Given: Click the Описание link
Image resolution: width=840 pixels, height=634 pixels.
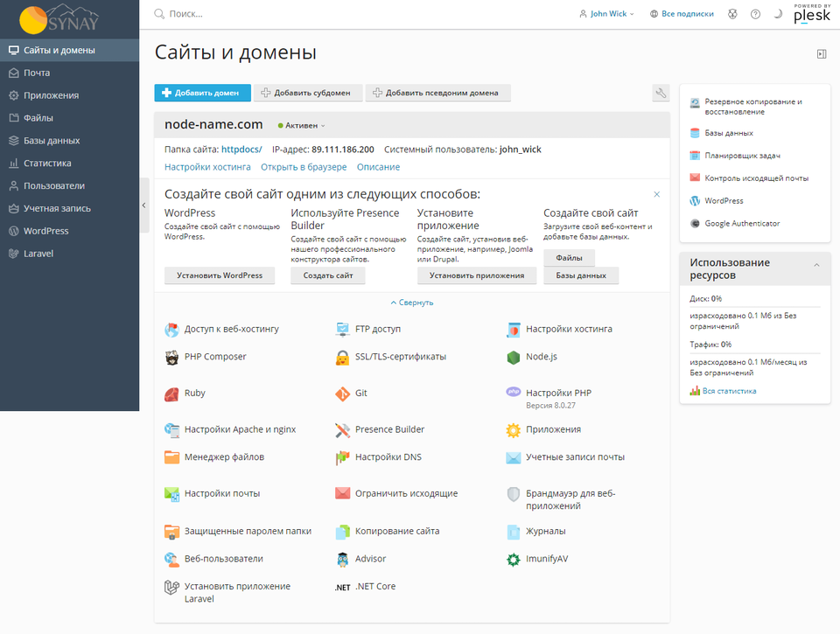Looking at the screenshot, I should pyautogui.click(x=378, y=167).
